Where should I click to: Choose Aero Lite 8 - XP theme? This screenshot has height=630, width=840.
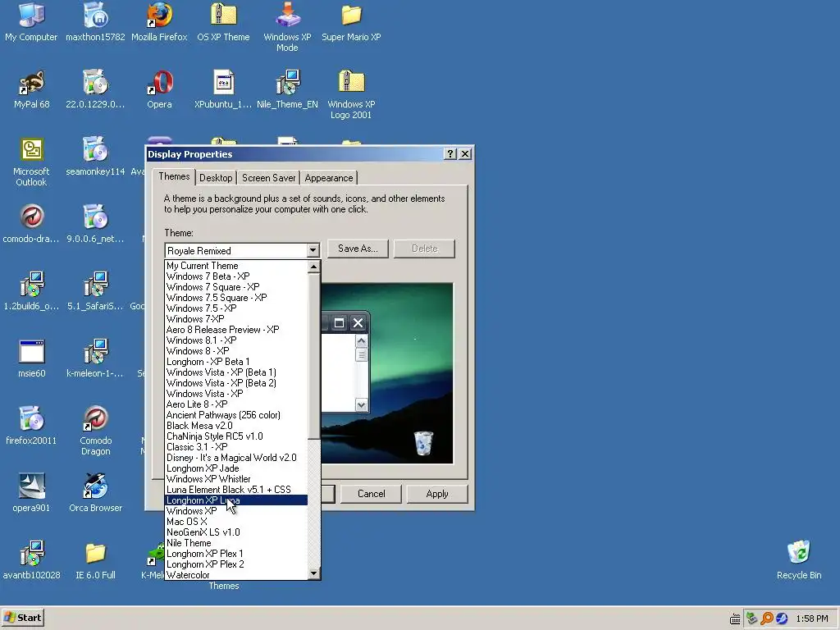[x=236, y=404]
